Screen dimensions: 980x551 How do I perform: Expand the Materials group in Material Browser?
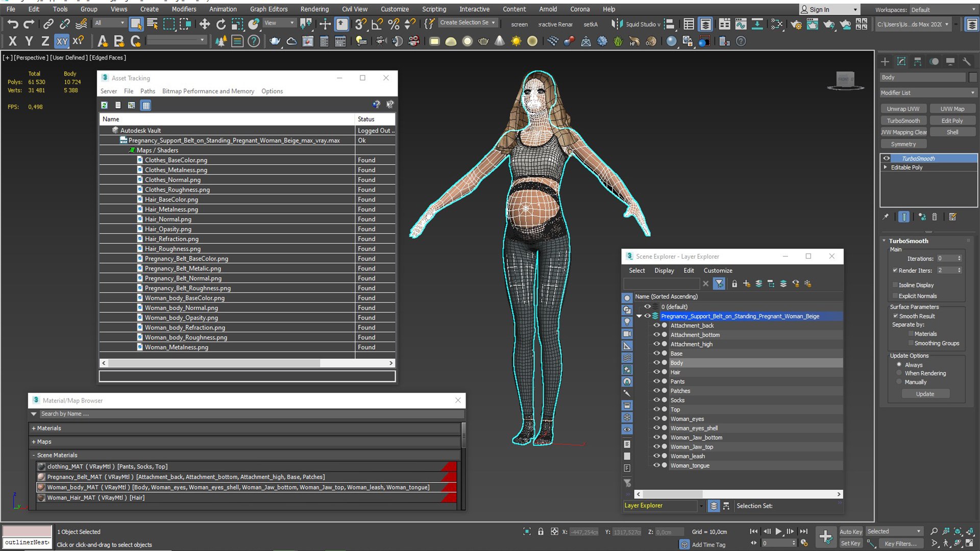click(34, 428)
